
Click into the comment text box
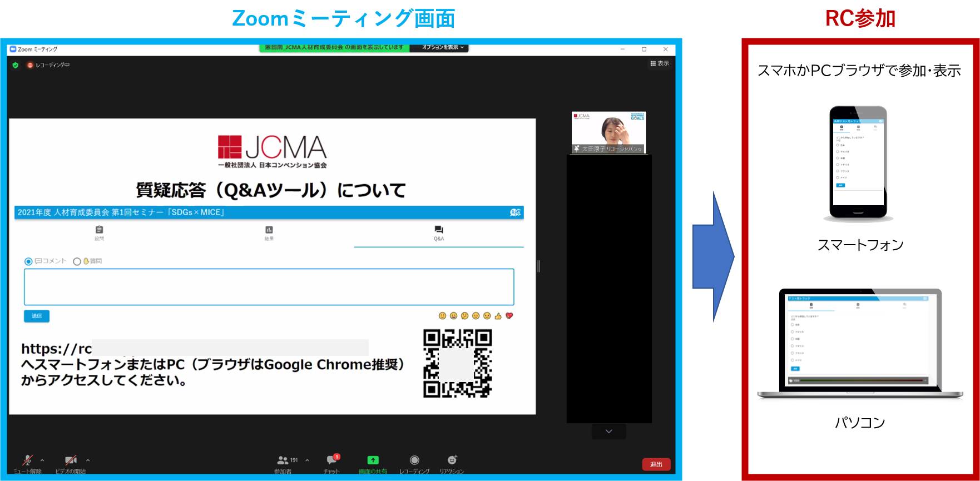coord(269,287)
